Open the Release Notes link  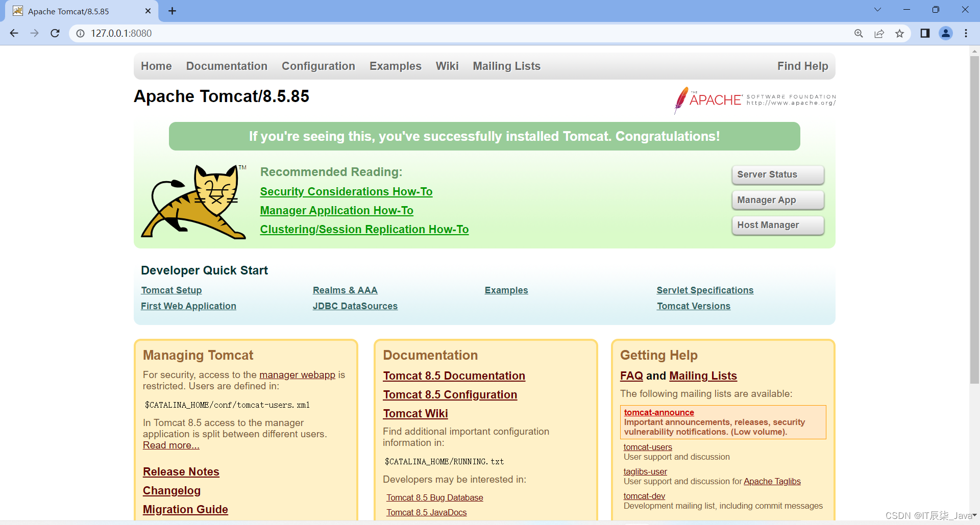tap(181, 472)
